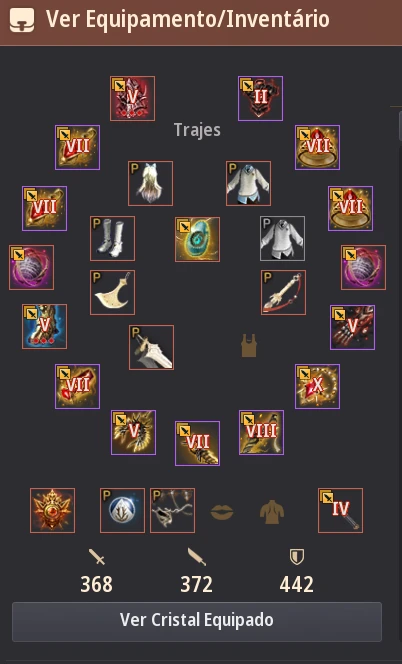Select the X-enhanced necklace item

pos(317,387)
